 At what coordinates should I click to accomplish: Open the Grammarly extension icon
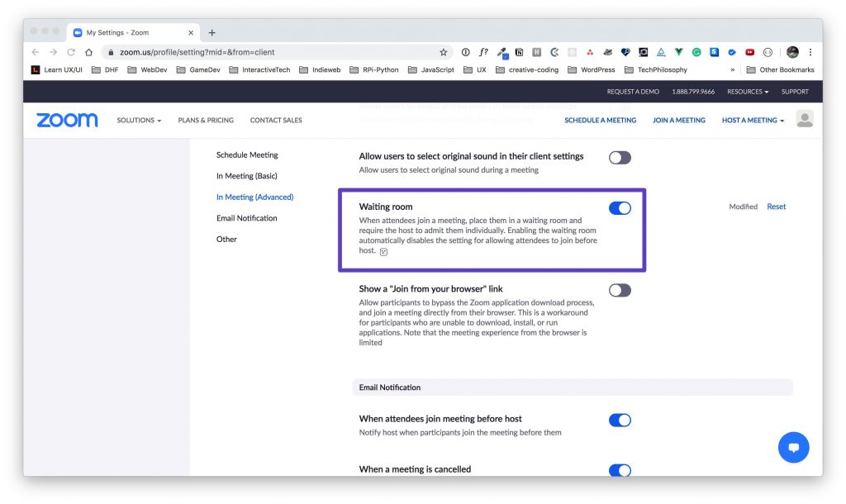(x=696, y=52)
